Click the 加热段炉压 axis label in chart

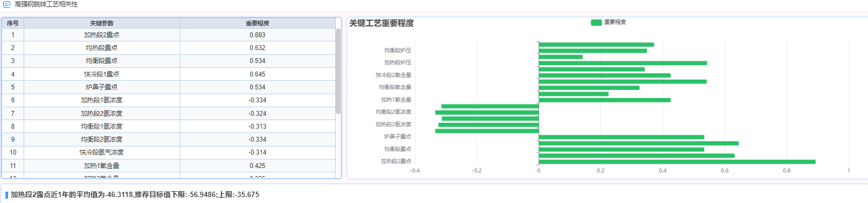pyautogui.click(x=398, y=63)
